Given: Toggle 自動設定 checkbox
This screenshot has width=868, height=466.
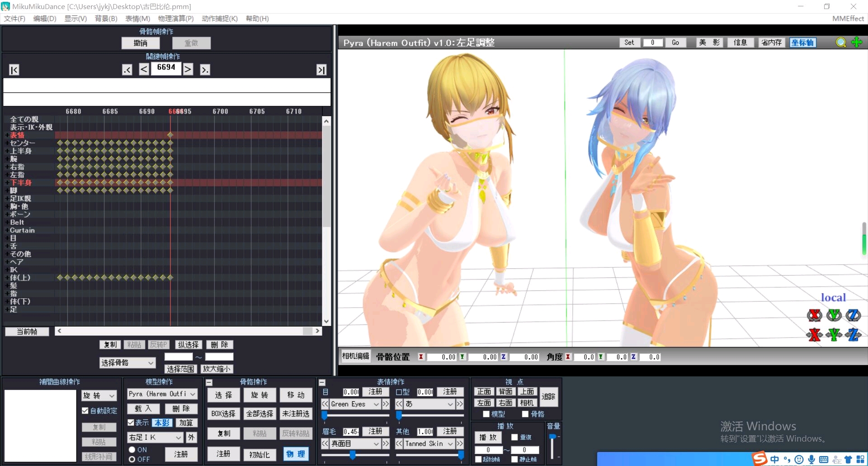Looking at the screenshot, I should pyautogui.click(x=85, y=411).
